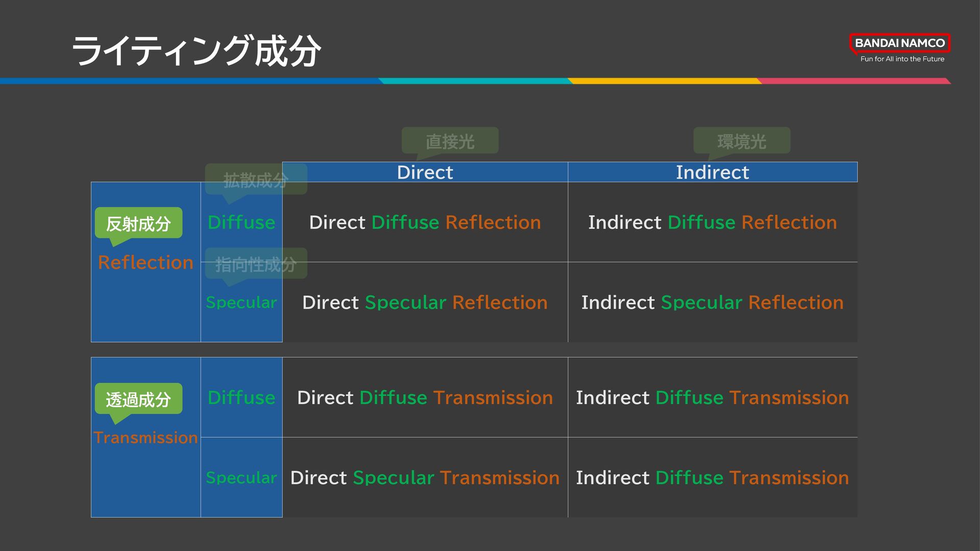Click the orange Transmission row label
The width and height of the screenshot is (980, 551).
pos(145,437)
